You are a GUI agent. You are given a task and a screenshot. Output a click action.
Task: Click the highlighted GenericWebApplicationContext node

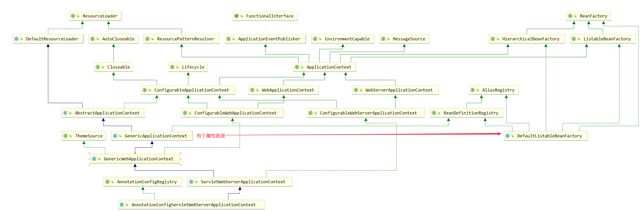coord(135,159)
